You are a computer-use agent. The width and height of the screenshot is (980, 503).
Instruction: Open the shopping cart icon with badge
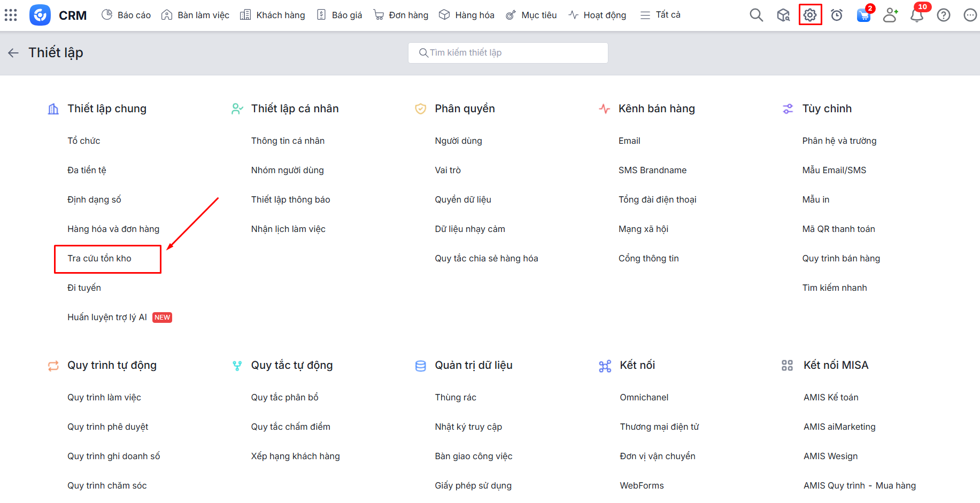click(x=863, y=15)
